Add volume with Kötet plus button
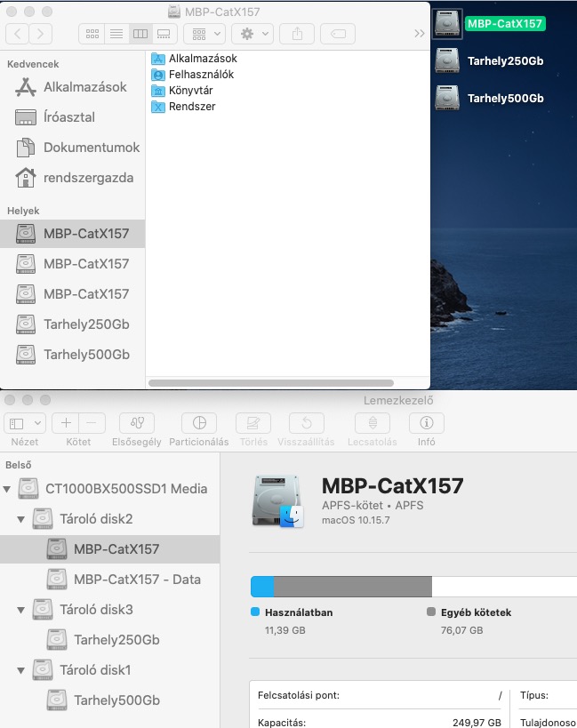 [x=66, y=423]
